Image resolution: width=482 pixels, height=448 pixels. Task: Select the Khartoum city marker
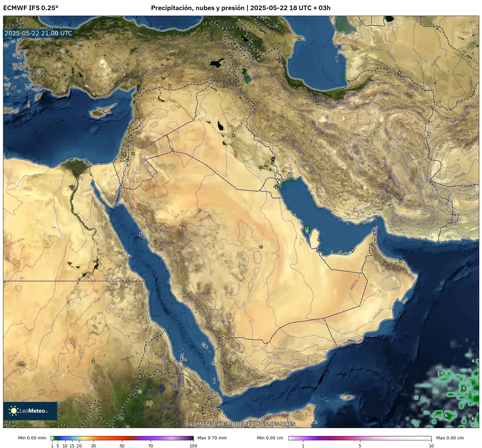point(93,361)
